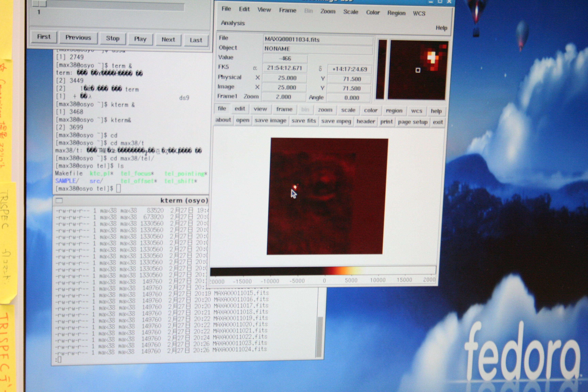Click the colorbar gradient below the image
The width and height of the screenshot is (588, 392).
click(323, 271)
